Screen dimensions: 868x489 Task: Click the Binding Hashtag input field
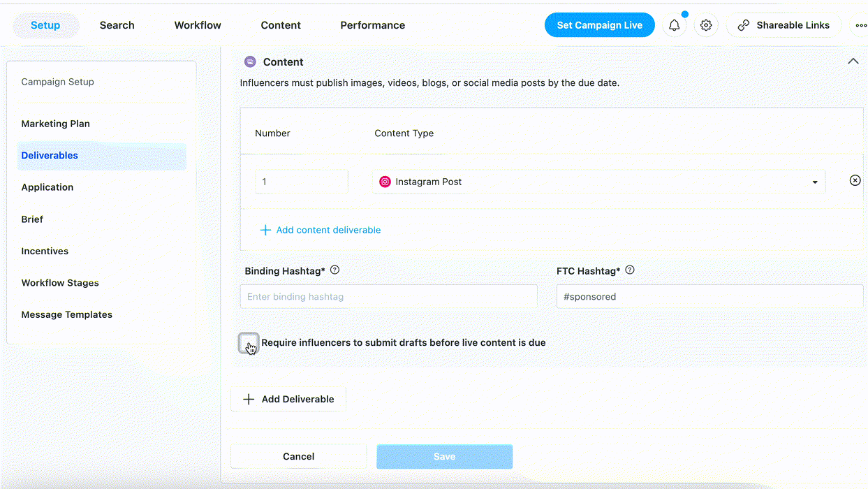(388, 297)
